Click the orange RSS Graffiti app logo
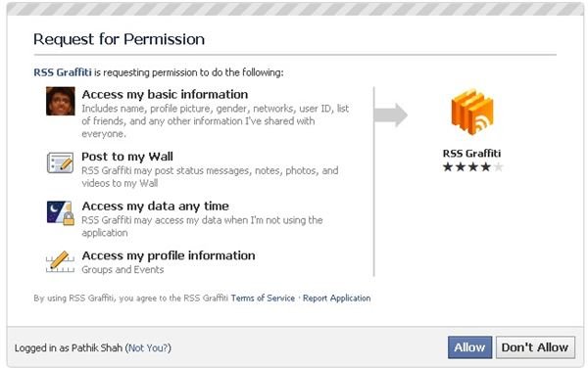Screen dimensions: 588x368 pos(472,112)
